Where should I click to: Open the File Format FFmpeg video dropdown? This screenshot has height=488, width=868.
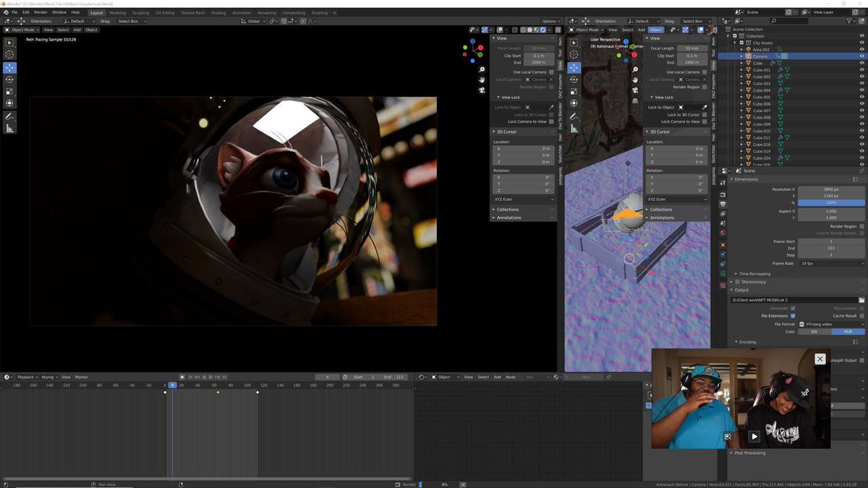click(x=831, y=325)
